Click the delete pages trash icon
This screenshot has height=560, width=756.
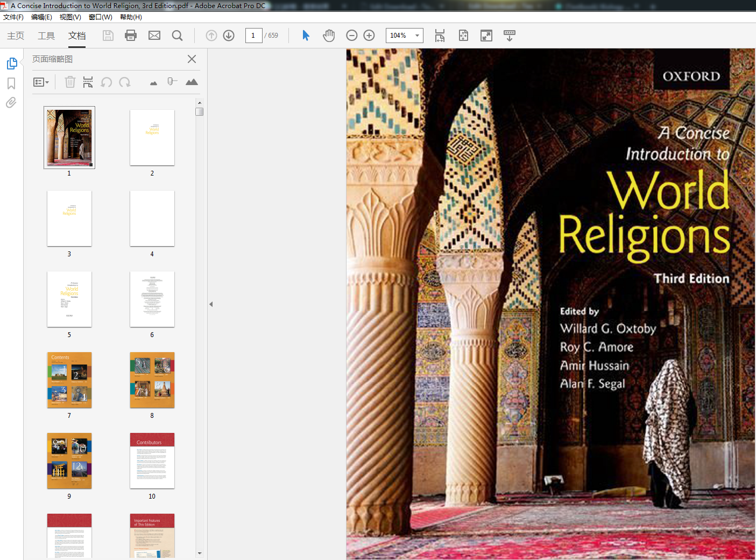tap(70, 82)
